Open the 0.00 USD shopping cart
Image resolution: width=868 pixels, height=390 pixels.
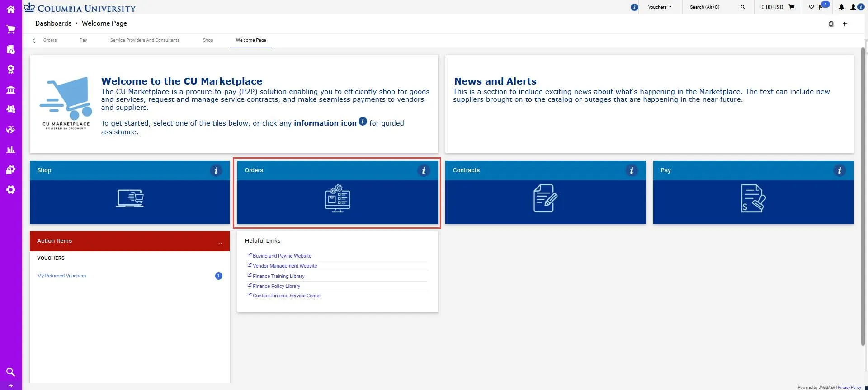tap(778, 7)
